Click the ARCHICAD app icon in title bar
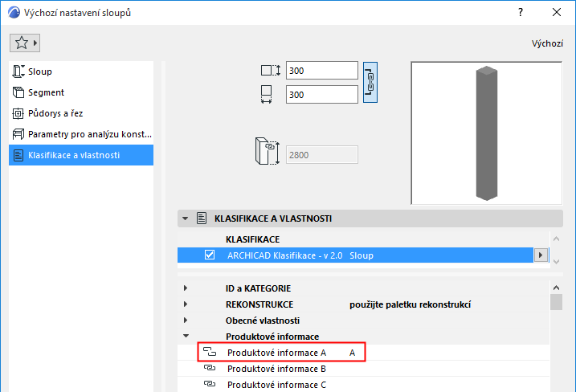Viewport: 576px width, 392px height. 14,13
